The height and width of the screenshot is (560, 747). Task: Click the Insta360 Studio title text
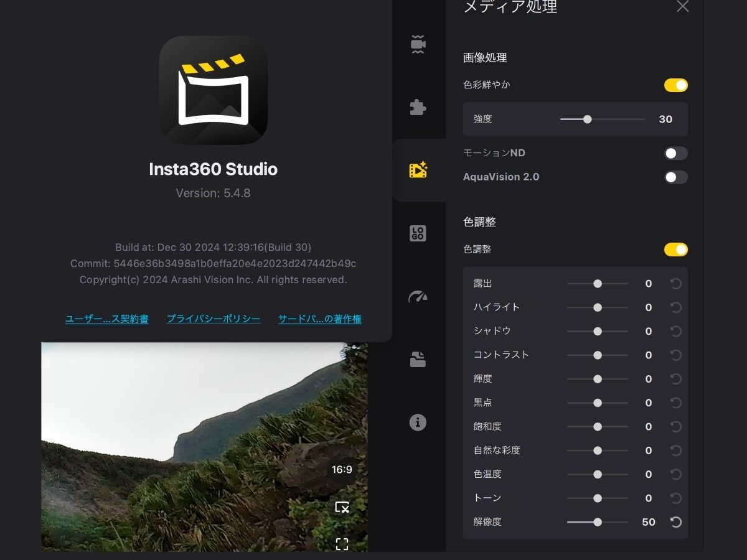click(x=214, y=169)
